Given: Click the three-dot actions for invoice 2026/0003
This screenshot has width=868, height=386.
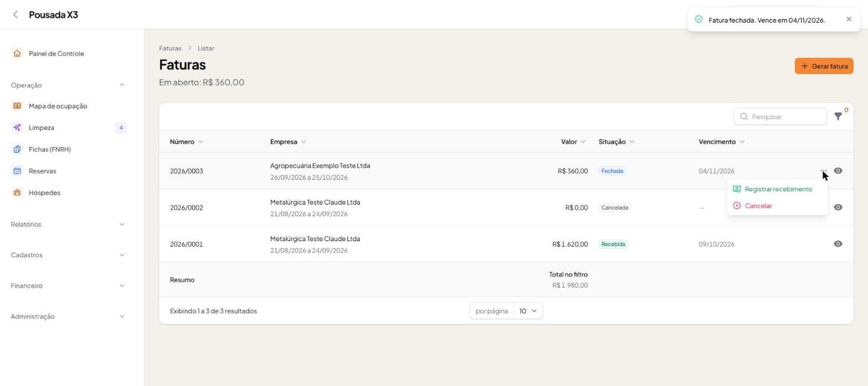Looking at the screenshot, I should click(x=823, y=171).
